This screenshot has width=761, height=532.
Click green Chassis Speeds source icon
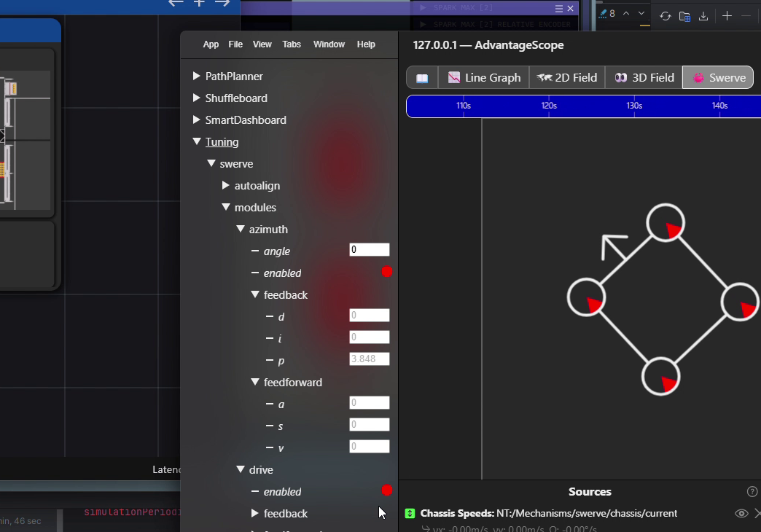click(x=410, y=513)
